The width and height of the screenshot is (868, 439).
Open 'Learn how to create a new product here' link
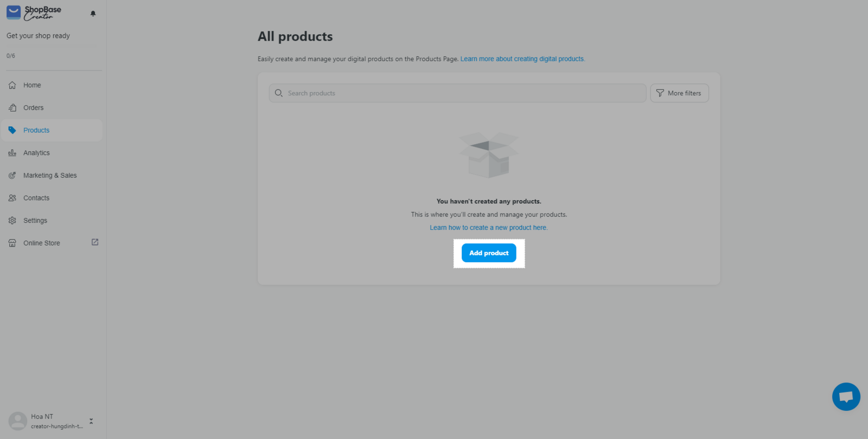click(x=489, y=228)
